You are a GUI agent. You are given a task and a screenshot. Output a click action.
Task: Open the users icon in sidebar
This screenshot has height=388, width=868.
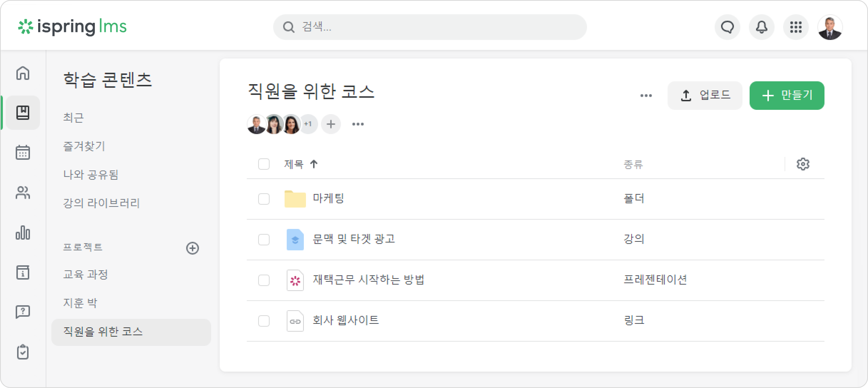point(23,192)
